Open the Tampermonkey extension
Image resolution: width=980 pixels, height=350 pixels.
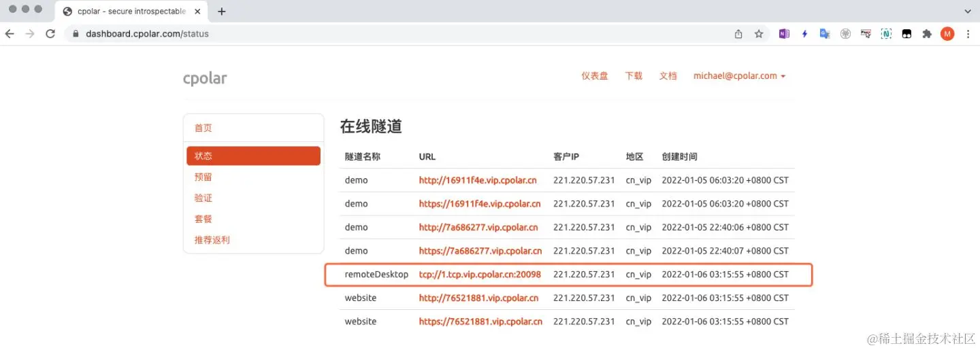click(x=906, y=34)
